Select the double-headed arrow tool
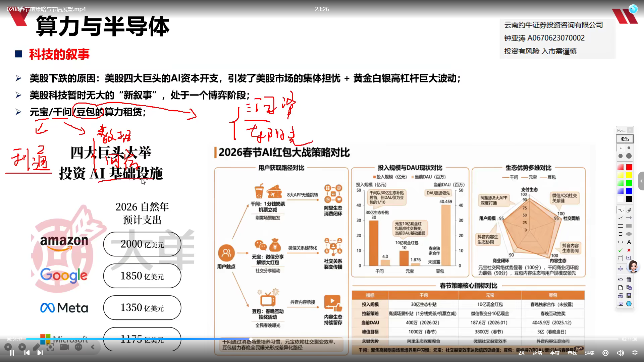The width and height of the screenshot is (644, 362). [x=621, y=242]
